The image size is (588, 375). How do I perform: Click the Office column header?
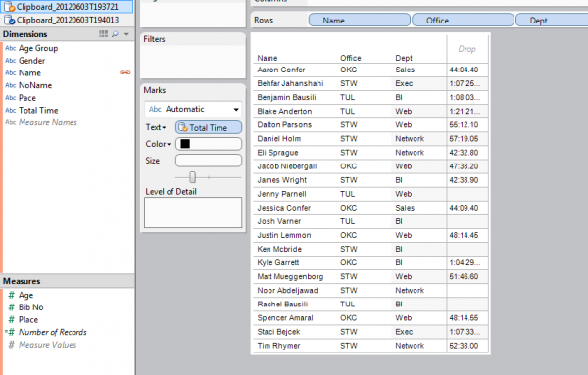[350, 58]
